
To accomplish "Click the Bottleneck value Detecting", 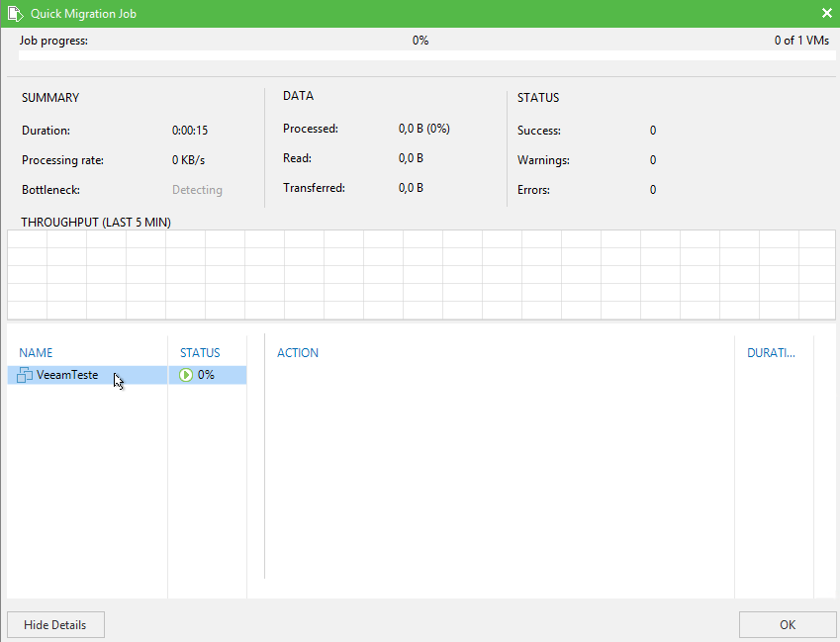I will point(197,190).
